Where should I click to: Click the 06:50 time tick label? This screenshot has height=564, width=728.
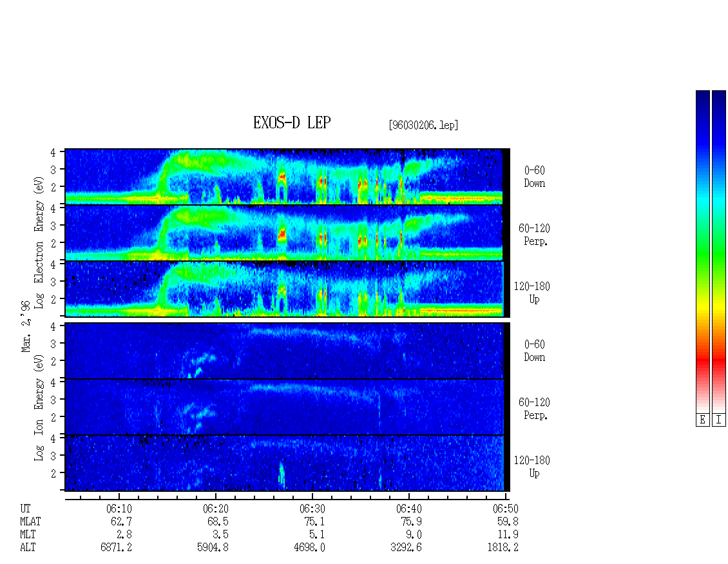506,509
